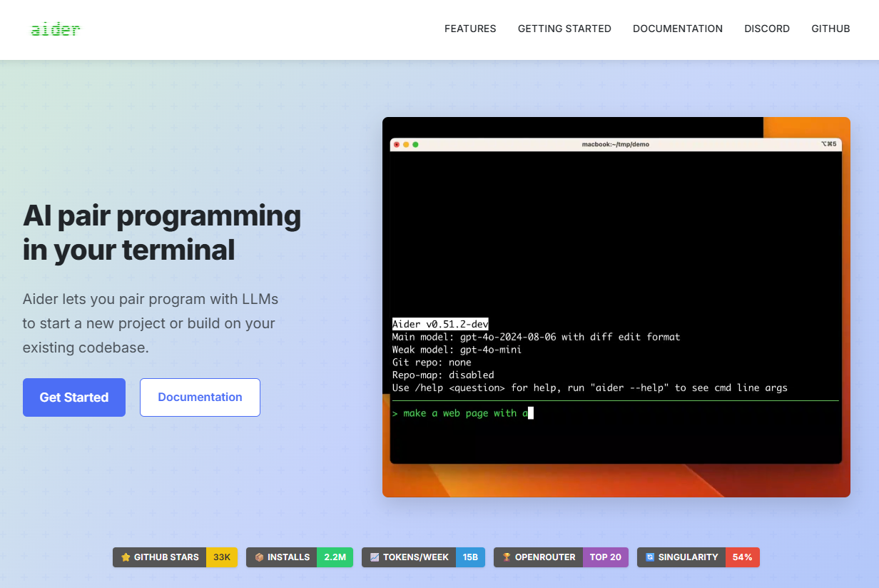Click the "Main model: gpt-4o-2024-08-06" line
The width and height of the screenshot is (879, 588).
pos(536,337)
